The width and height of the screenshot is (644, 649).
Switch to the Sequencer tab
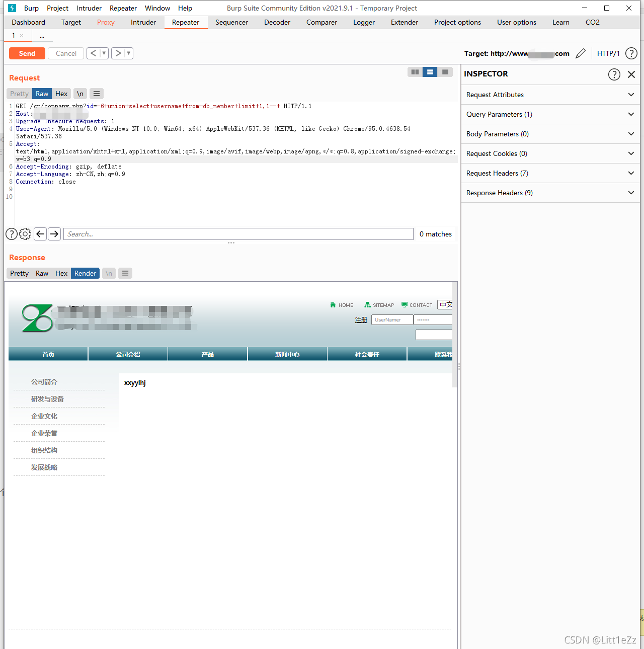click(232, 22)
